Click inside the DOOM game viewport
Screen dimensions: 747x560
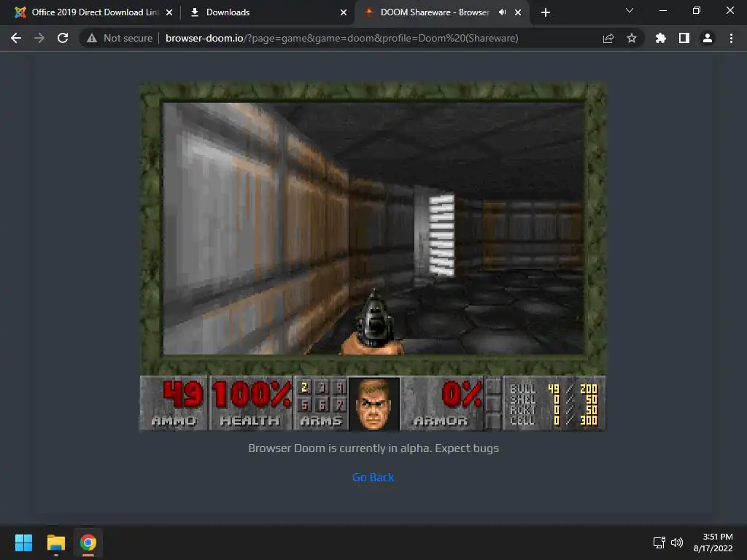pyautogui.click(x=373, y=228)
